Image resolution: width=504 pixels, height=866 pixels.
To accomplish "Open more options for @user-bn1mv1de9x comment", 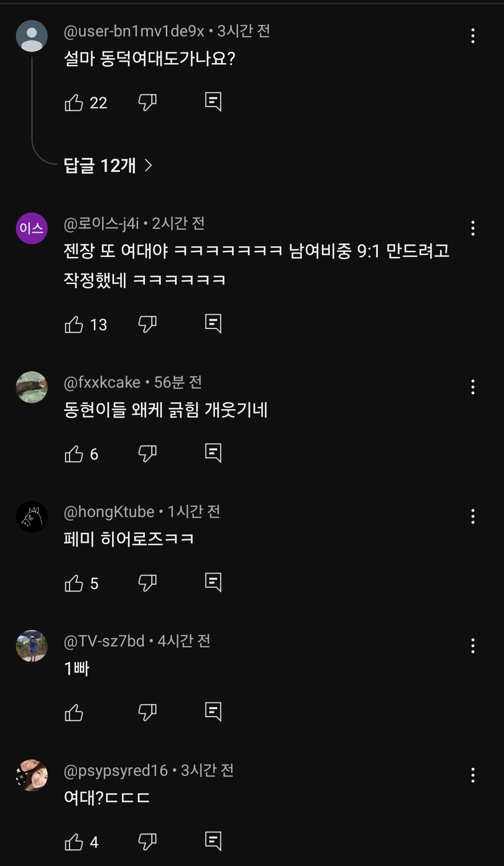I will click(x=473, y=36).
